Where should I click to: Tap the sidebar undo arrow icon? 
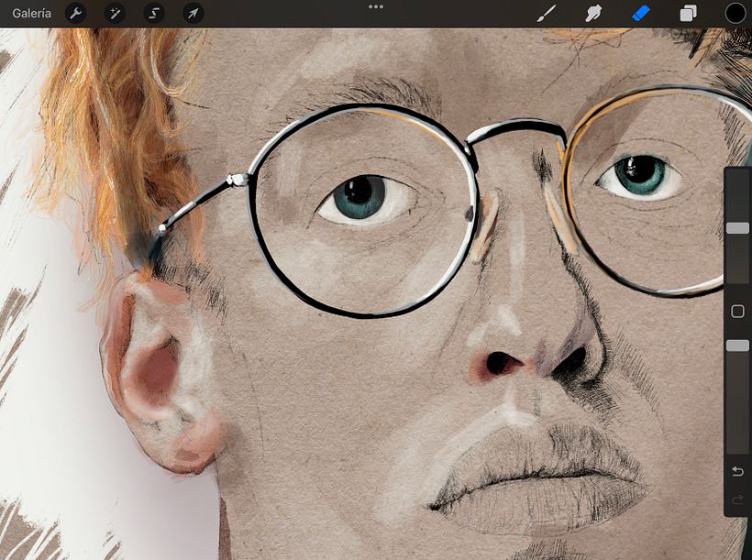click(735, 470)
